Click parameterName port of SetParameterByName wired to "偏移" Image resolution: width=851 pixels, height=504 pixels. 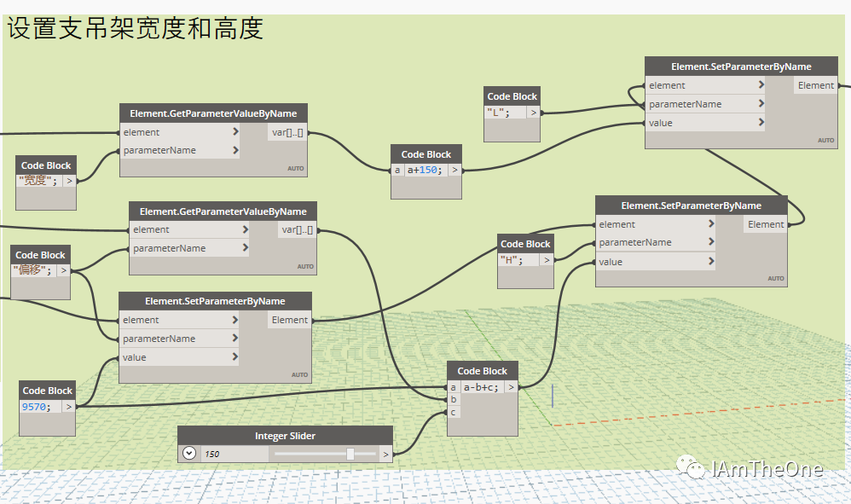180,339
